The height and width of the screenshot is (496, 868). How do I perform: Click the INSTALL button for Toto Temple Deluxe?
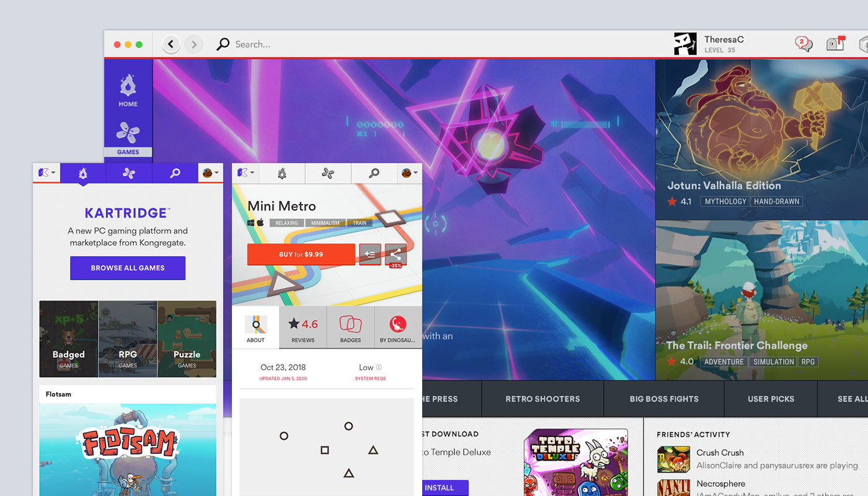point(445,488)
